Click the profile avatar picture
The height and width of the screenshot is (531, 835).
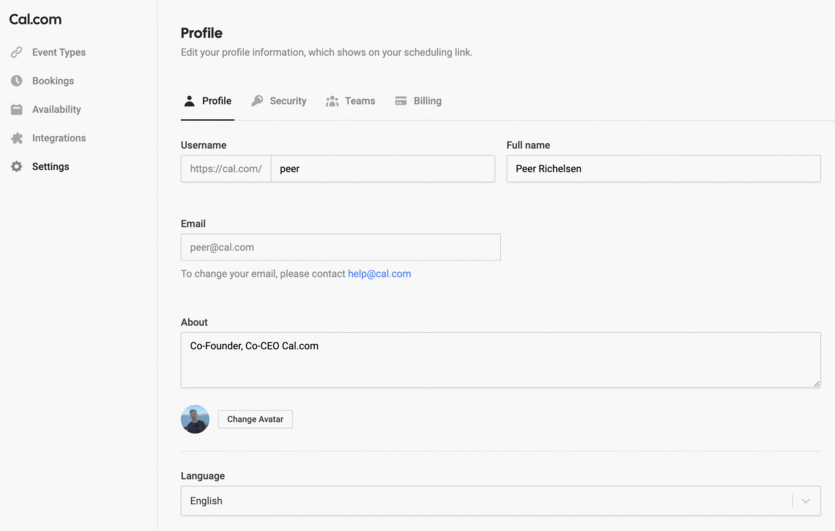[195, 419]
